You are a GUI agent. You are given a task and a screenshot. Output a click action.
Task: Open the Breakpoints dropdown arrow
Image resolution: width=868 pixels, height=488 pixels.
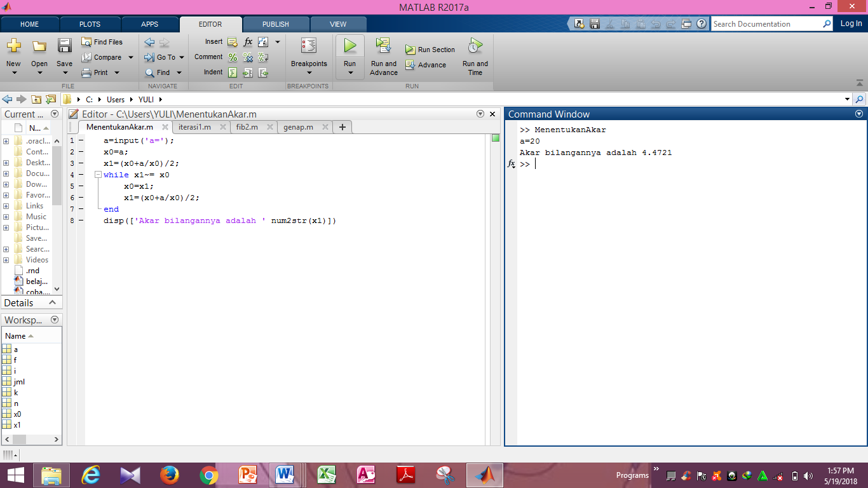pos(309,72)
